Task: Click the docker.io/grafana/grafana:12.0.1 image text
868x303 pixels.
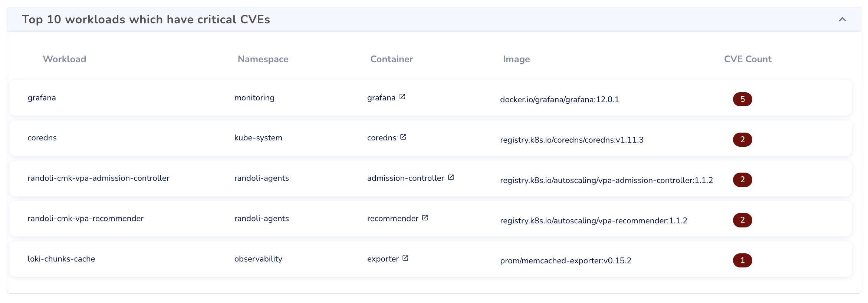Action: (559, 100)
